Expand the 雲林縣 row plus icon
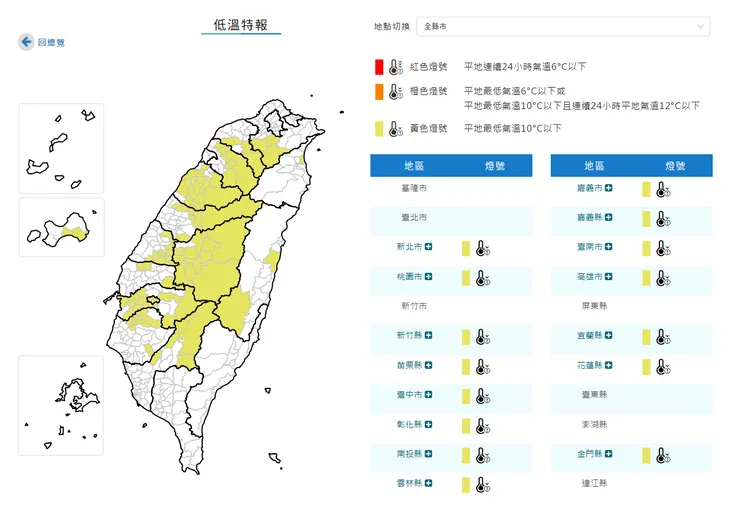 click(429, 483)
